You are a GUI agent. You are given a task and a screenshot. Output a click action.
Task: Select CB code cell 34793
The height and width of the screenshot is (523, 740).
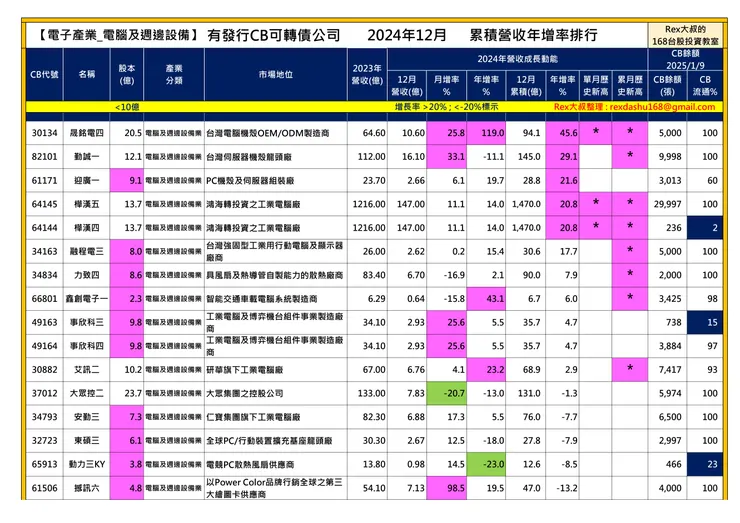(44, 417)
